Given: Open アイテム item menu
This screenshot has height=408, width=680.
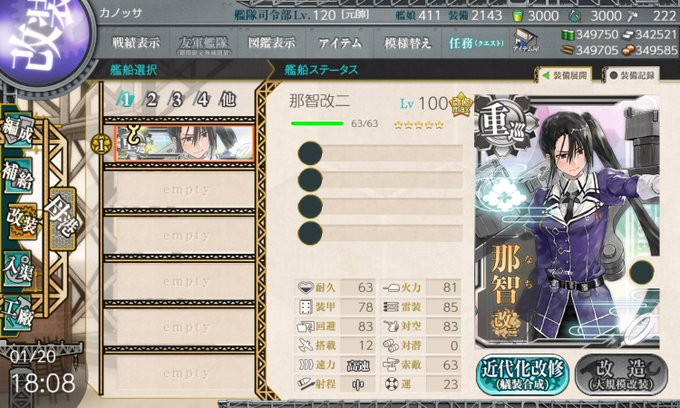Looking at the screenshot, I should (340, 43).
